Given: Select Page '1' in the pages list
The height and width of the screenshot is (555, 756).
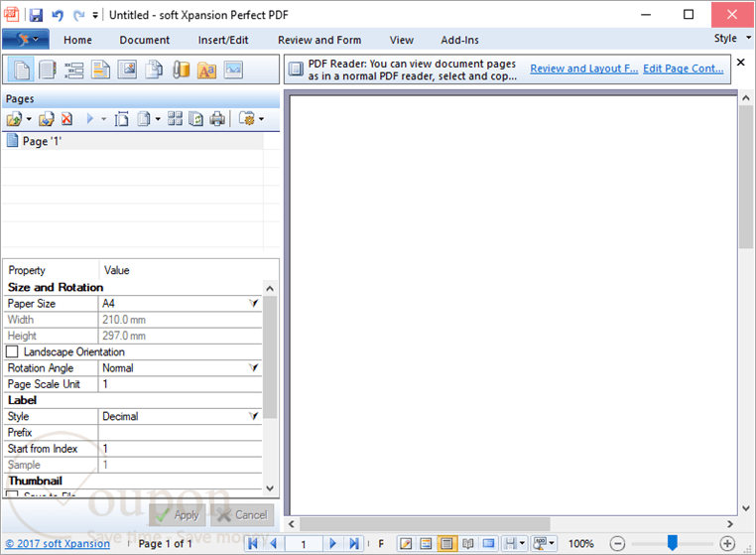Looking at the screenshot, I should (x=133, y=141).
